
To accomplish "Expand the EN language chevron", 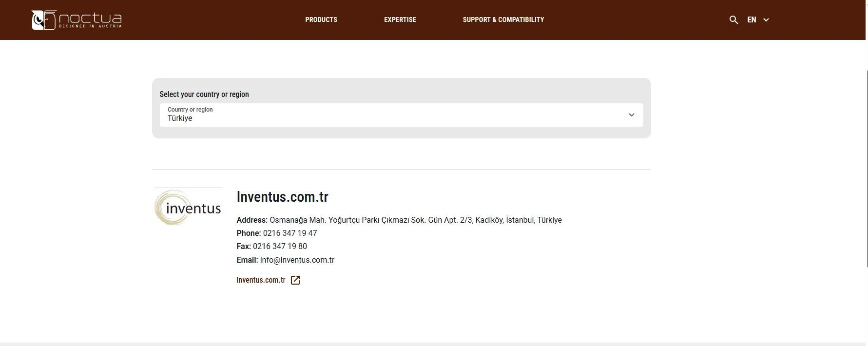I will pos(766,20).
